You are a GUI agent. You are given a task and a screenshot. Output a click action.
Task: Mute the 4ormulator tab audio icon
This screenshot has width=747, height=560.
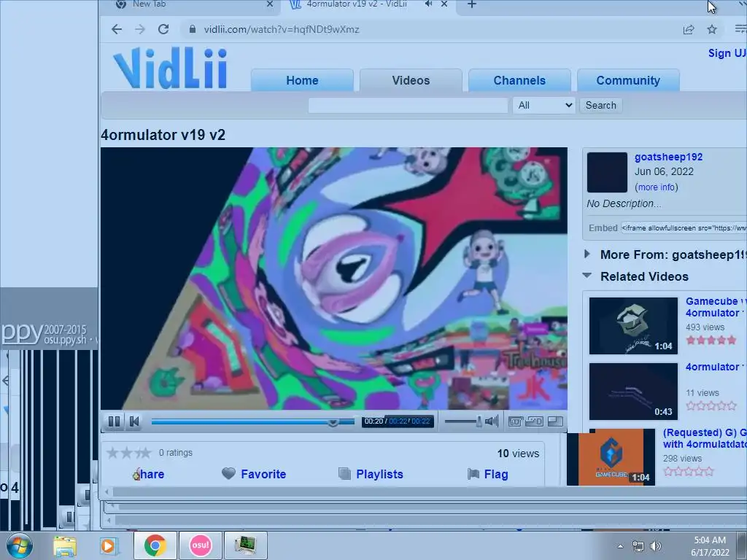(428, 4)
